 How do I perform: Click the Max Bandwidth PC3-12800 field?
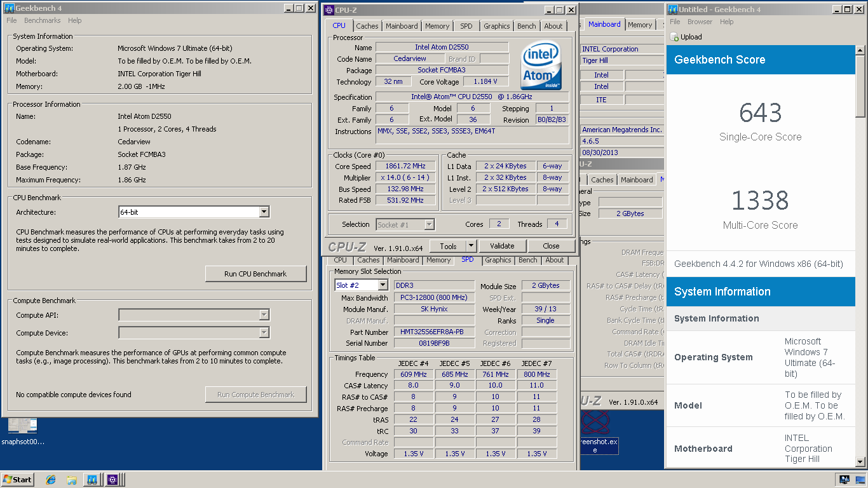point(434,297)
